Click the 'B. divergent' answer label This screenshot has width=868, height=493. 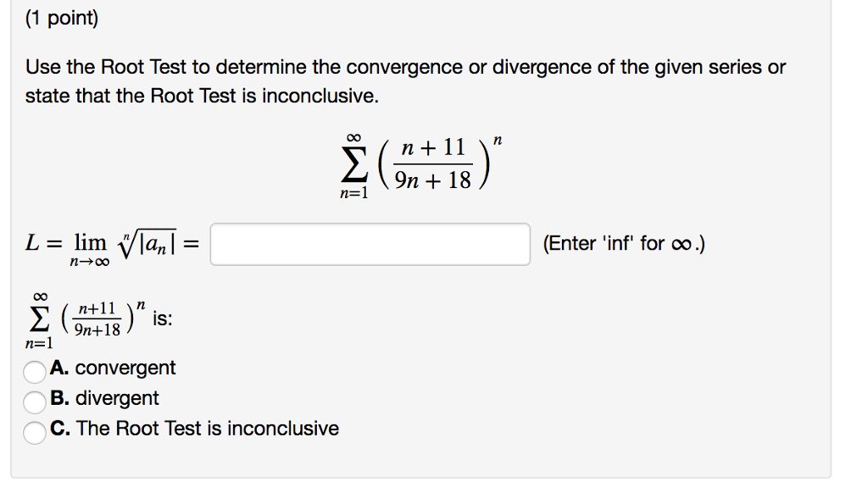[104, 398]
